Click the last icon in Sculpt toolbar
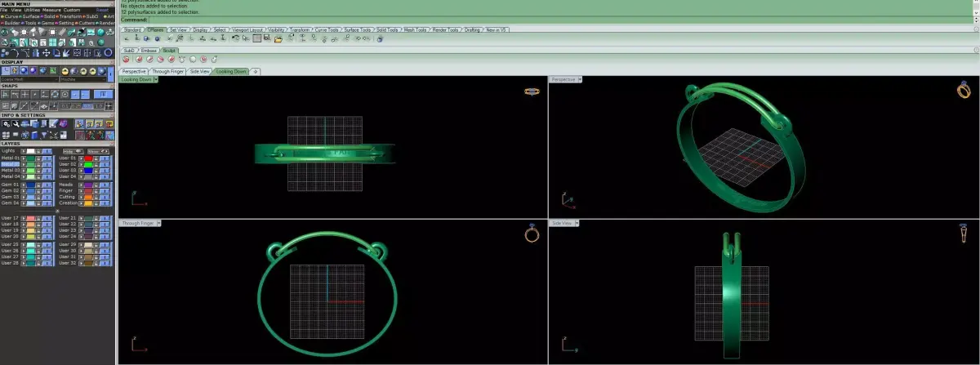 [x=214, y=60]
